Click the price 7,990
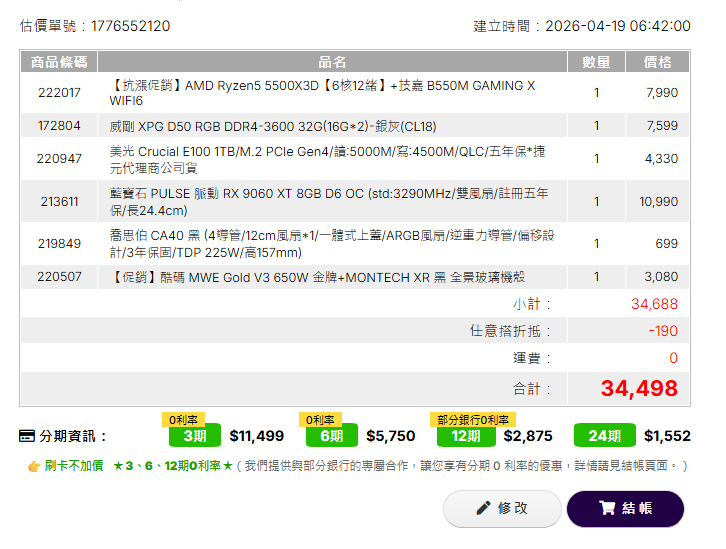 (x=662, y=93)
